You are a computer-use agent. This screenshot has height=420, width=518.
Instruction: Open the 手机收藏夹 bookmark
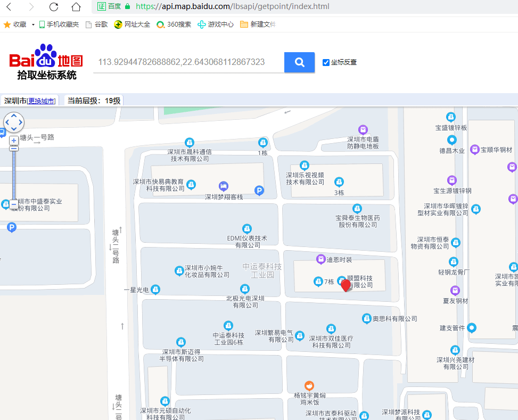(x=59, y=24)
